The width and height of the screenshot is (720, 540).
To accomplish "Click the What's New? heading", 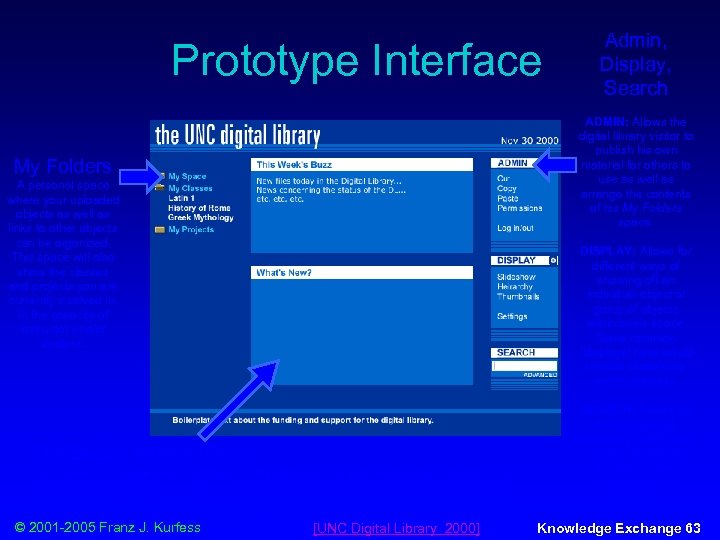I will click(284, 273).
